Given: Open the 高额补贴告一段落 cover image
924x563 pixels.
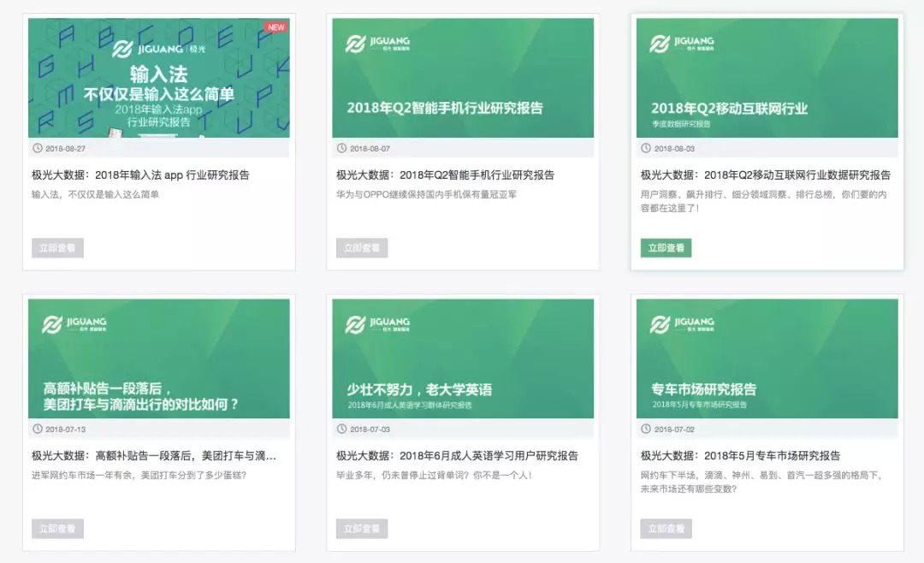Looking at the screenshot, I should [159, 359].
